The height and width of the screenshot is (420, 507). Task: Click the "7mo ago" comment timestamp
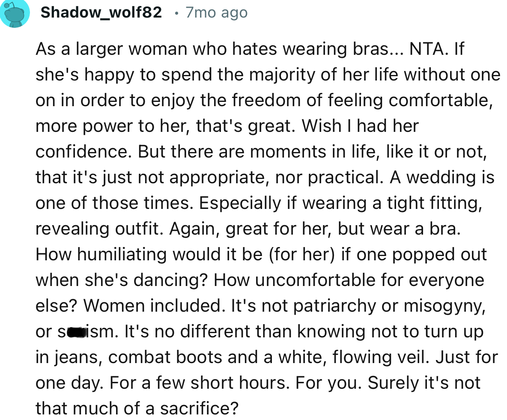(x=216, y=13)
